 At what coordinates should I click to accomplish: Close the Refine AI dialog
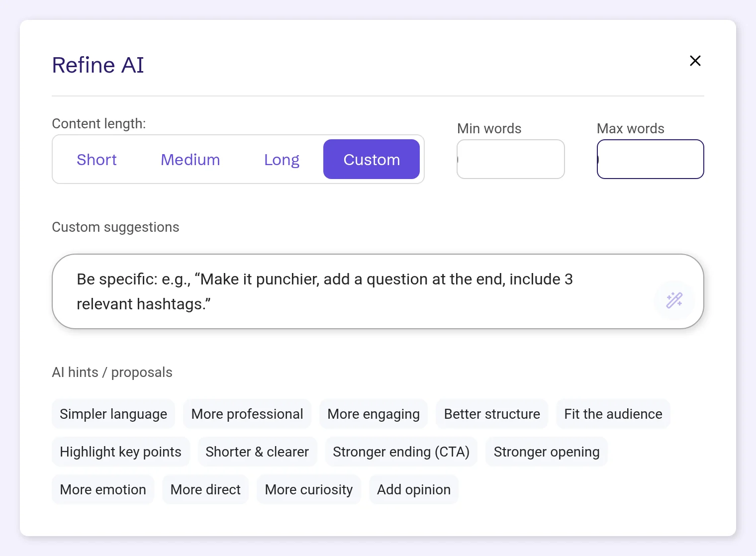pos(695,61)
